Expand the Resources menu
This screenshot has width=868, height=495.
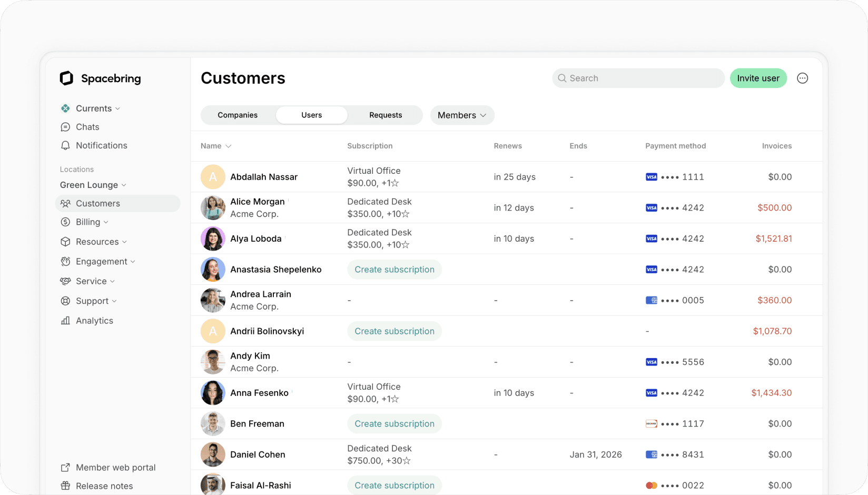coord(98,242)
